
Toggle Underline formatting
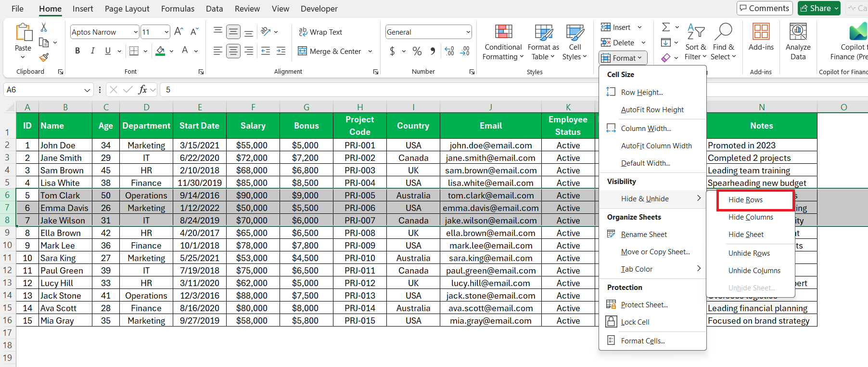coord(108,51)
